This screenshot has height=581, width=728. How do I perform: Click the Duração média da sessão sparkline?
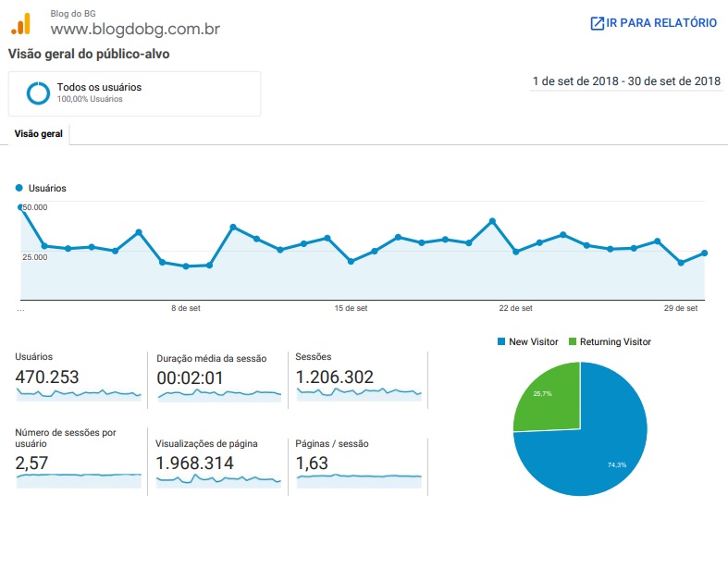click(x=219, y=396)
